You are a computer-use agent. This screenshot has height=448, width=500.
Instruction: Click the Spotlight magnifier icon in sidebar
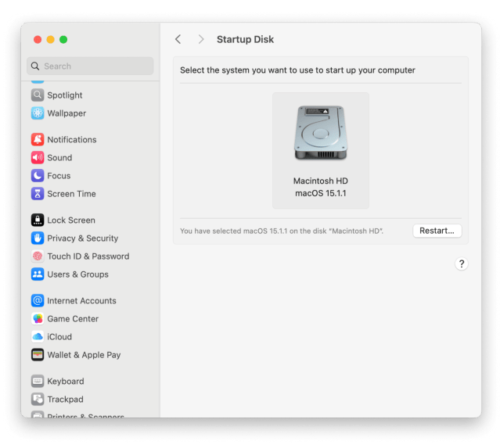point(38,95)
